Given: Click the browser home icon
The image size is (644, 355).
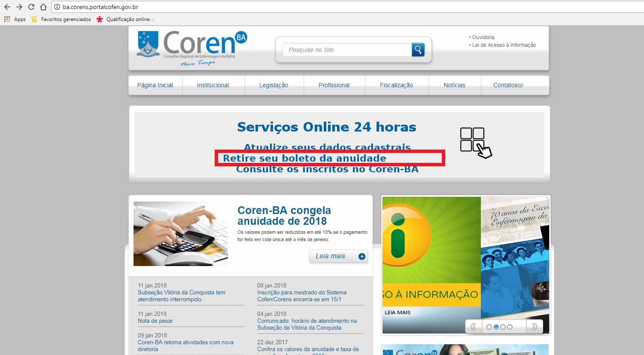Looking at the screenshot, I should [x=43, y=7].
